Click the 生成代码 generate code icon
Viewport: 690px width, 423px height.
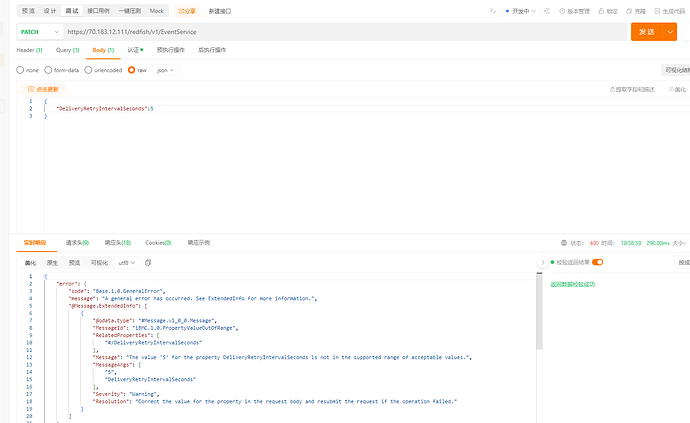point(657,11)
